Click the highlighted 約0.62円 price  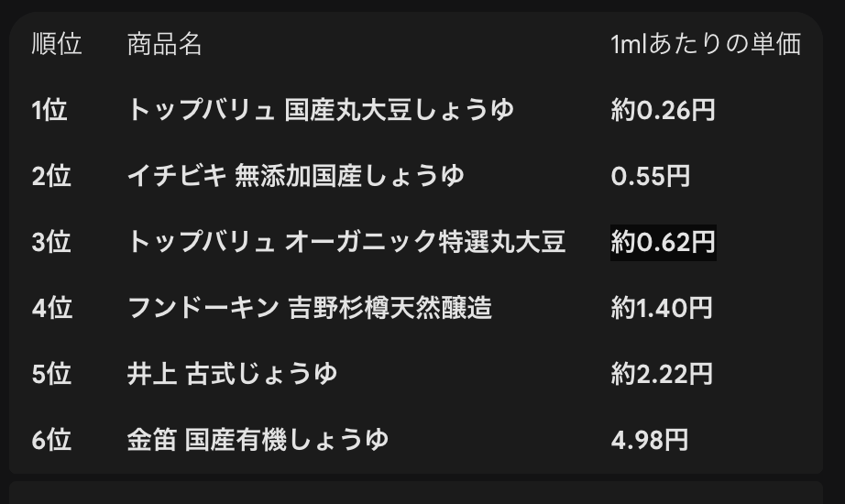663,242
